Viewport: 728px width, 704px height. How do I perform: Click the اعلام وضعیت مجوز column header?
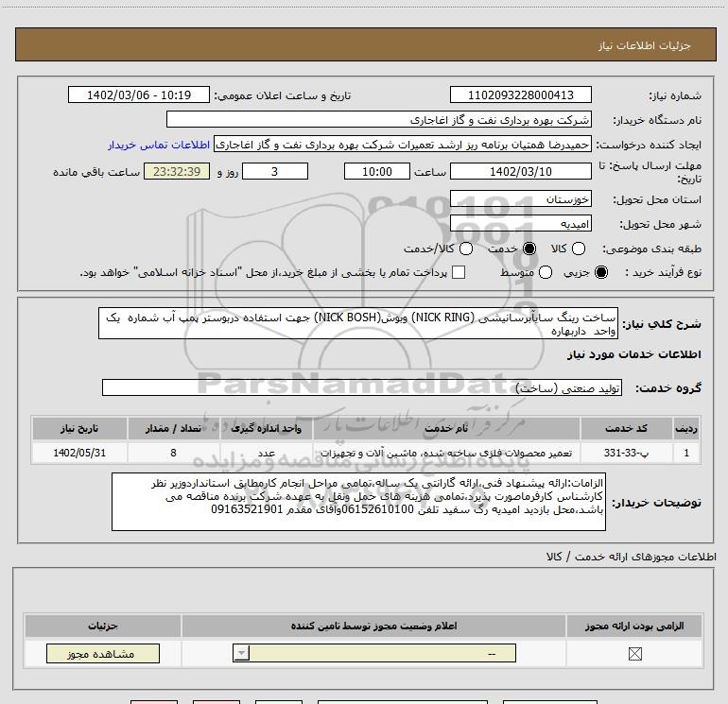[373, 626]
